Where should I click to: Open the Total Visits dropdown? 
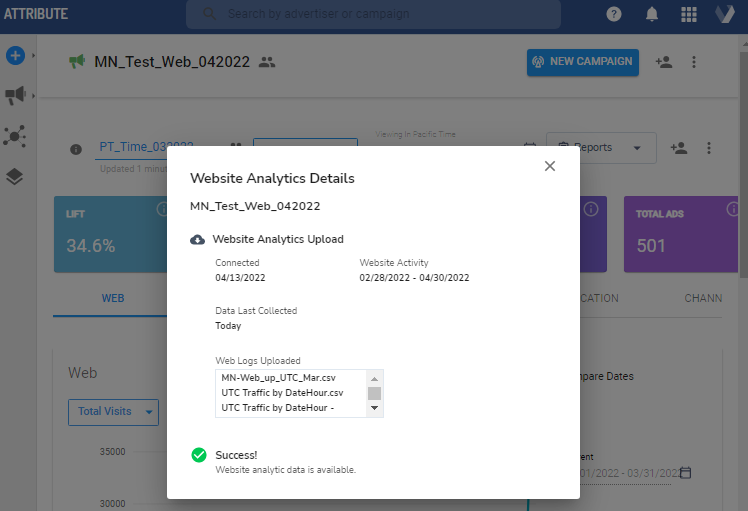(117, 411)
